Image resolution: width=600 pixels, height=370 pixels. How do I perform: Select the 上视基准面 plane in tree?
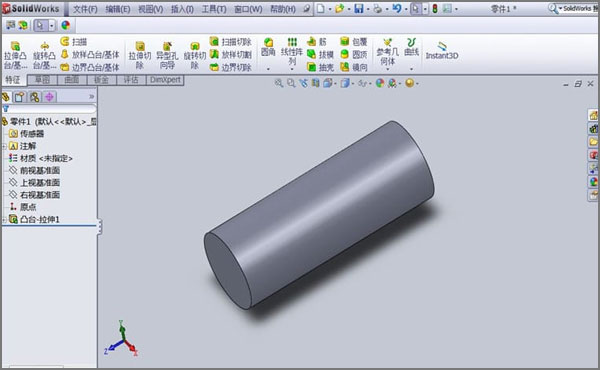[34, 183]
